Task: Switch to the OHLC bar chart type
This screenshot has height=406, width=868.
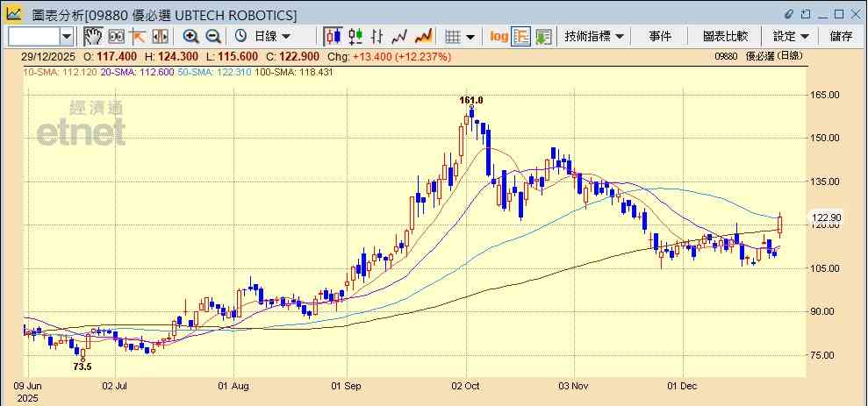Action: point(377,37)
